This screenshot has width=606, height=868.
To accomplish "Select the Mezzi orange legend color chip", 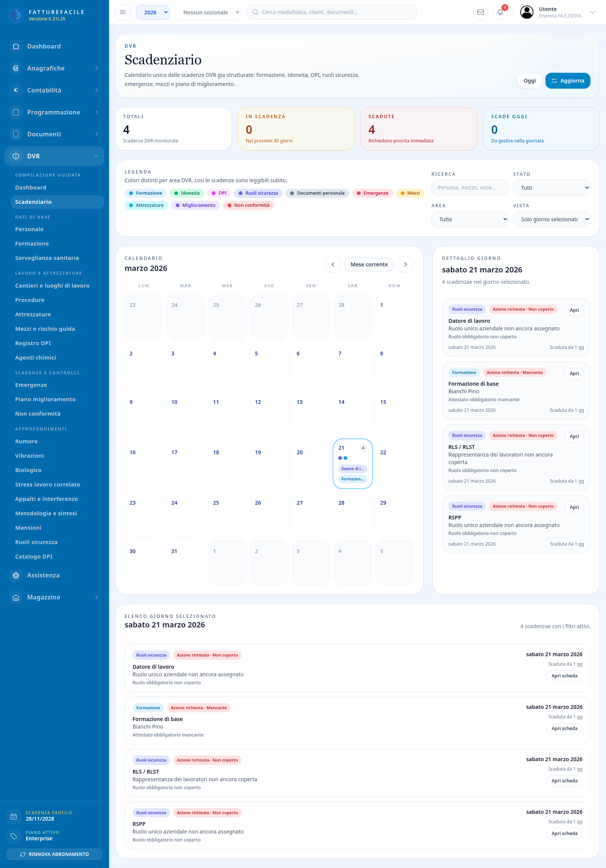I will click(410, 193).
